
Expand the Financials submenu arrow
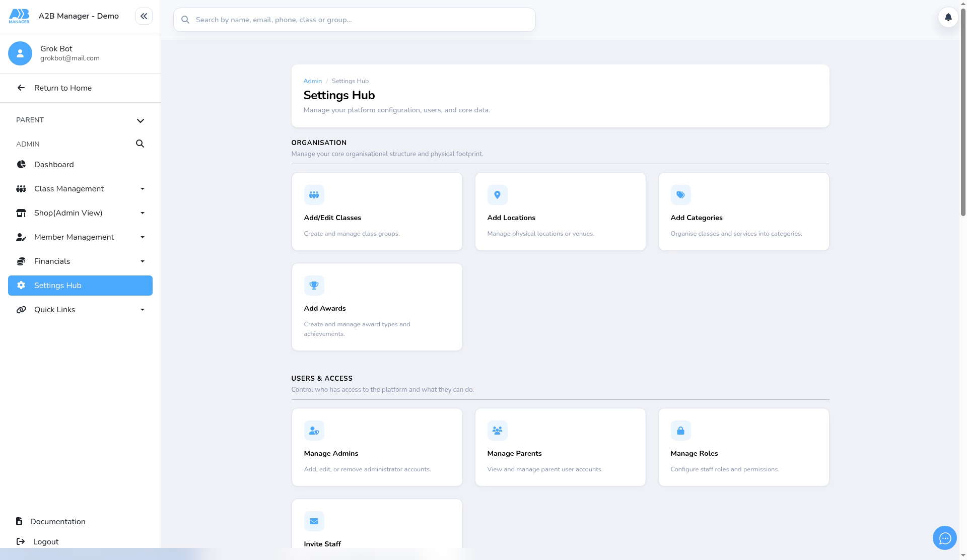[x=142, y=261]
